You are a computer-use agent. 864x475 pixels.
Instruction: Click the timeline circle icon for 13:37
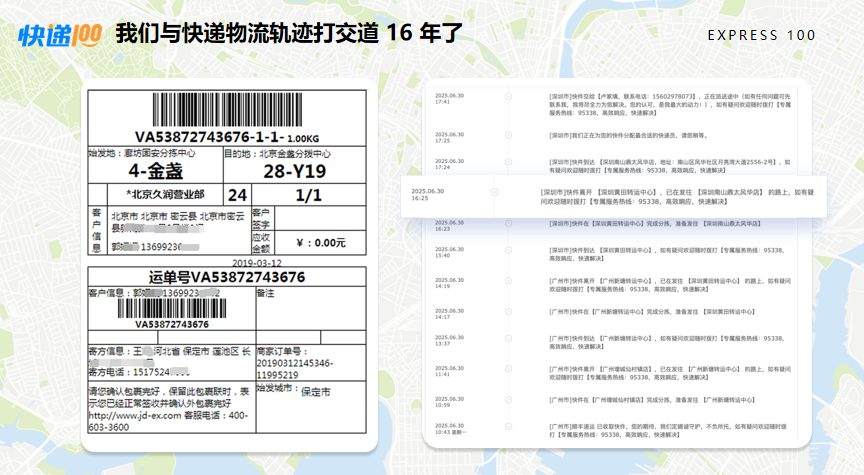point(509,338)
